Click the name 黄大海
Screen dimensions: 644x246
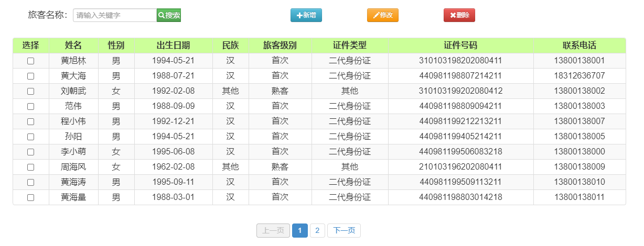point(73,76)
